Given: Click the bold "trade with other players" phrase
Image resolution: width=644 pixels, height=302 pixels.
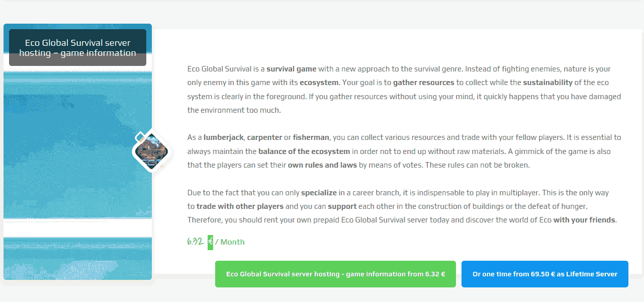Looking at the screenshot, I should (x=240, y=206).
